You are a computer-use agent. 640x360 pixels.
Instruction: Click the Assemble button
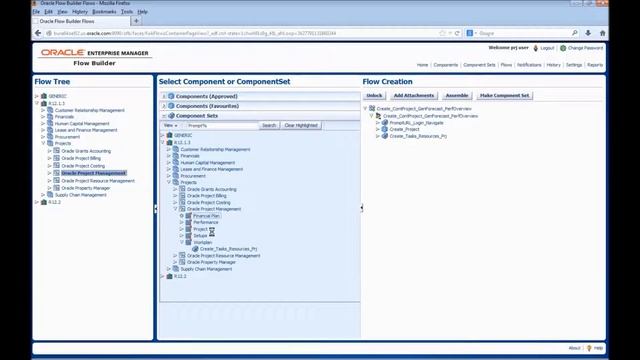[x=457, y=96]
